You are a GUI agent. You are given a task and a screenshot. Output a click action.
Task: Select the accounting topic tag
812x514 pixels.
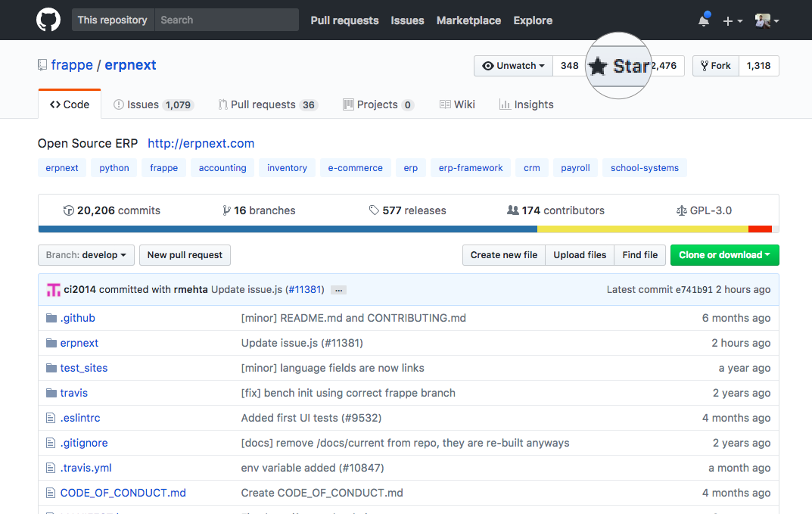click(x=222, y=168)
